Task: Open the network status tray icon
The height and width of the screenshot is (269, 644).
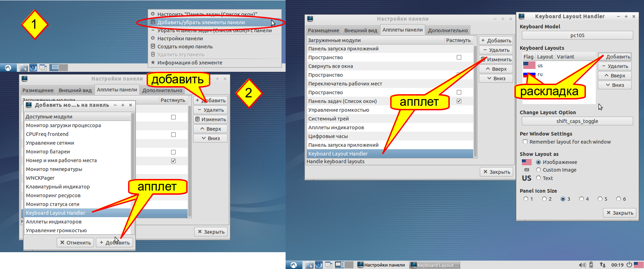Action: point(602,265)
